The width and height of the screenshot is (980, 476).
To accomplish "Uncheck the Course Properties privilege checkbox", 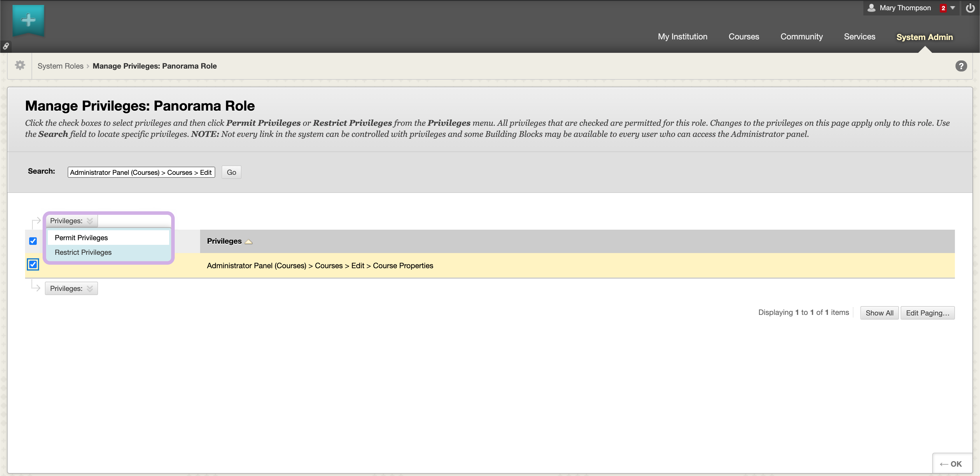I will point(33,264).
